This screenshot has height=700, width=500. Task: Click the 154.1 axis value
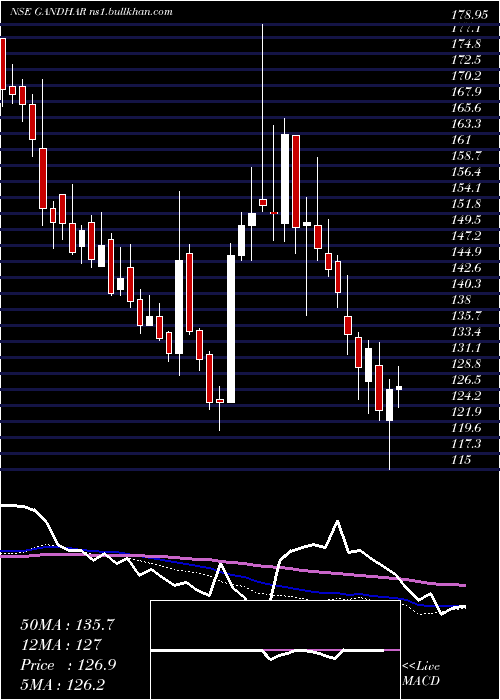467,188
